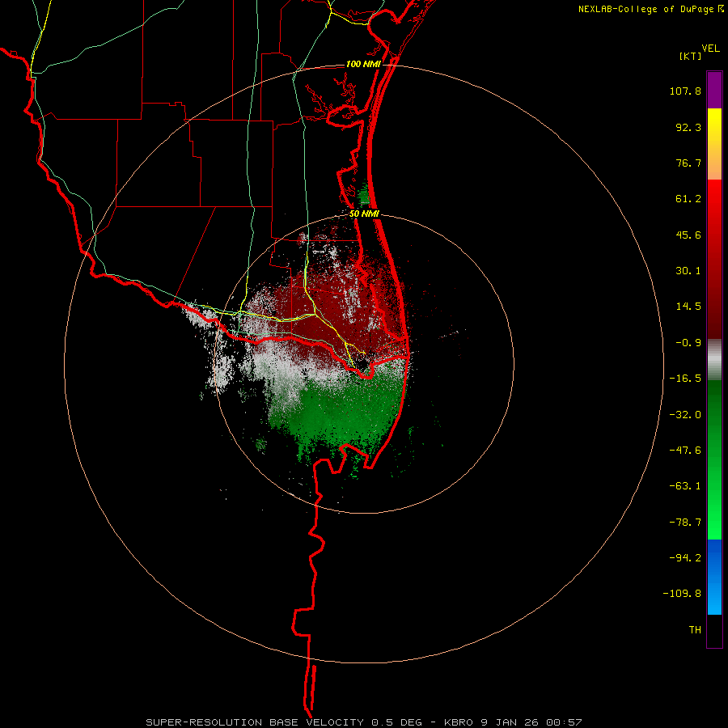Click the -47.6 legend value
The height and width of the screenshot is (728, 728).
(685, 451)
